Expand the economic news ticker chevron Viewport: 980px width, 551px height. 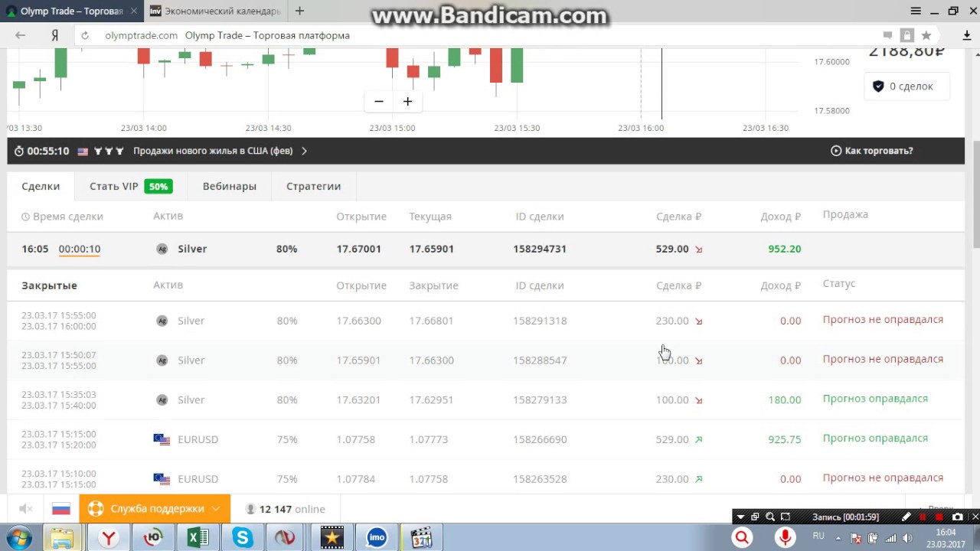pyautogui.click(x=304, y=151)
